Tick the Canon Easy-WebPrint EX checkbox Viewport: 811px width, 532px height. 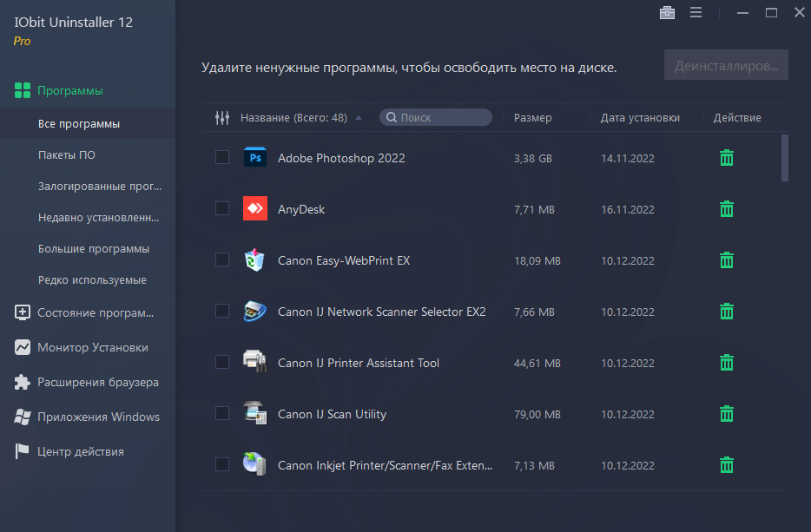pos(222,259)
